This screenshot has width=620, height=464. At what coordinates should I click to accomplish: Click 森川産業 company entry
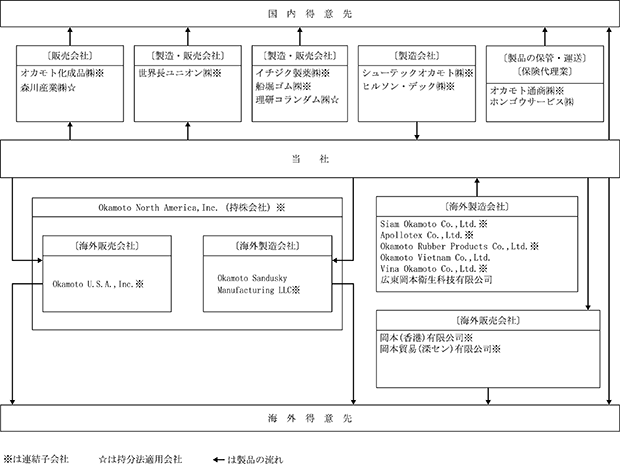click(48, 88)
